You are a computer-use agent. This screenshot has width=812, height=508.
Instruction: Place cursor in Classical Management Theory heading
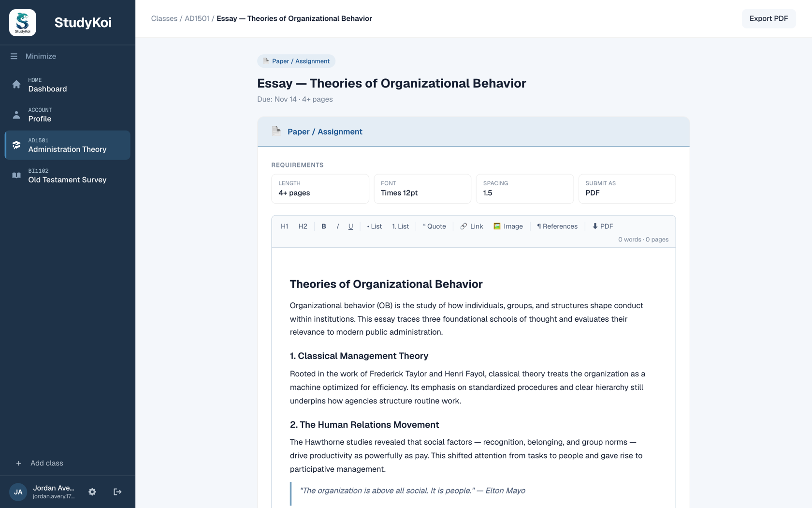point(359,356)
